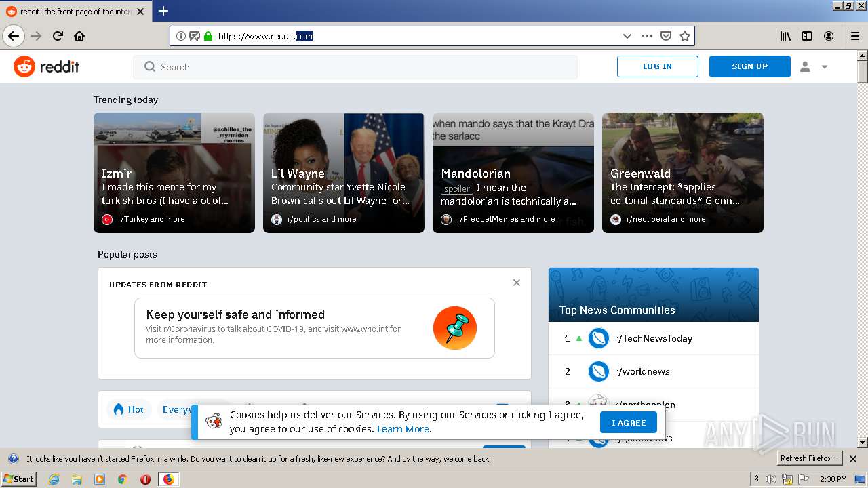This screenshot has height=488, width=868.
Task: Open the Firefox account icon
Action: (x=829, y=36)
